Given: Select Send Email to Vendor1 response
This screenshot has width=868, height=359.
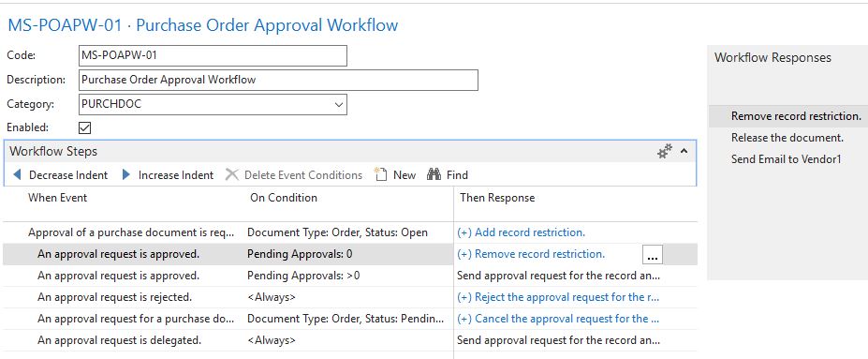Looking at the screenshot, I should tap(787, 159).
